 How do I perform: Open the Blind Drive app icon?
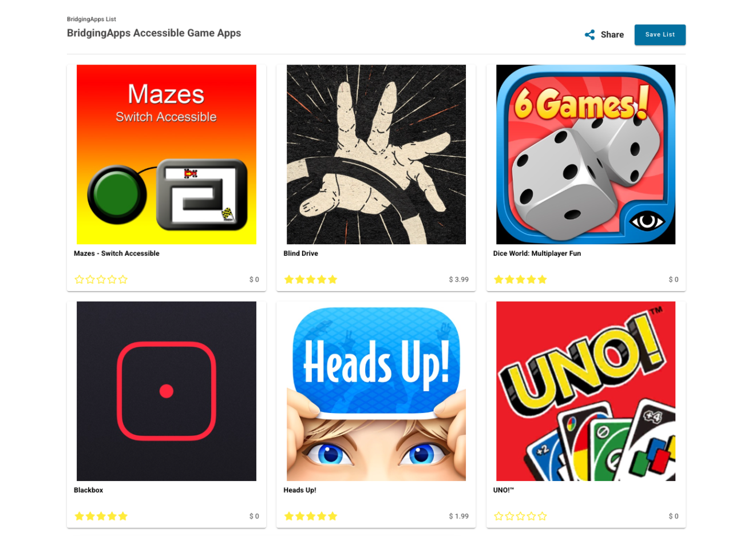click(x=376, y=154)
